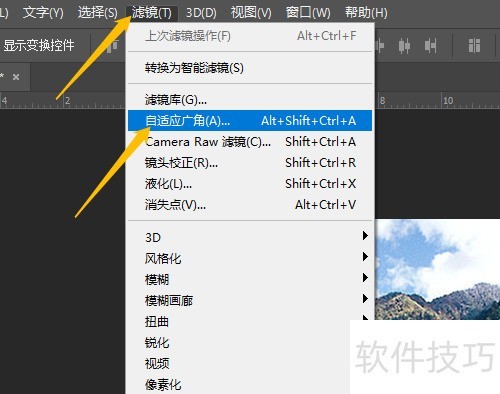Image resolution: width=500 pixels, height=394 pixels.
Task: Click the distribute left edges icon
Action: 380,46
